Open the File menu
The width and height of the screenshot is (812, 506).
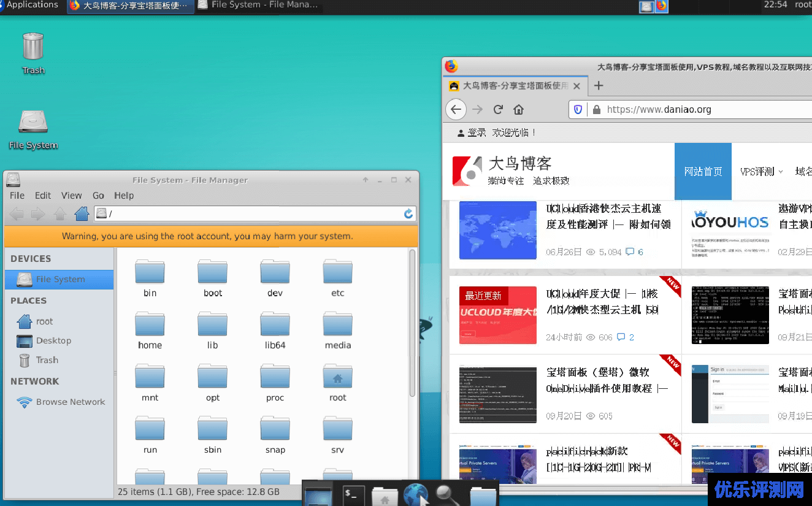[17, 195]
